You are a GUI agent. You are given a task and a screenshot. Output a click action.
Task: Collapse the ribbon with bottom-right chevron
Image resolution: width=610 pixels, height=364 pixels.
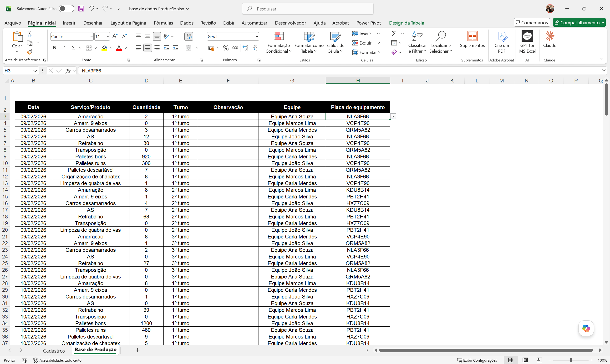pyautogui.click(x=602, y=59)
